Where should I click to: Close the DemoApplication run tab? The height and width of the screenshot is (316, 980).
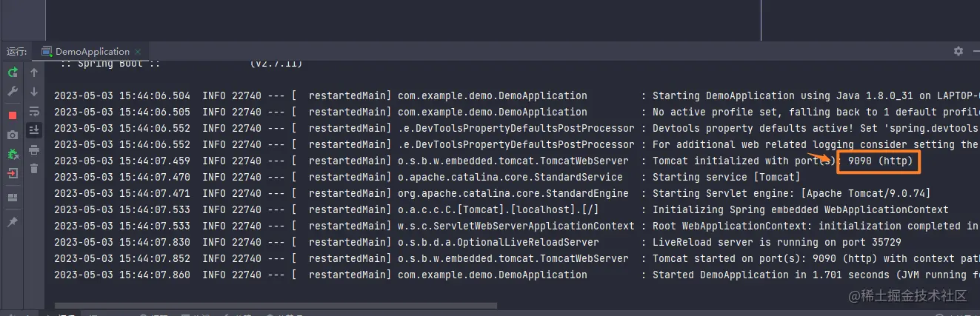coord(137,52)
